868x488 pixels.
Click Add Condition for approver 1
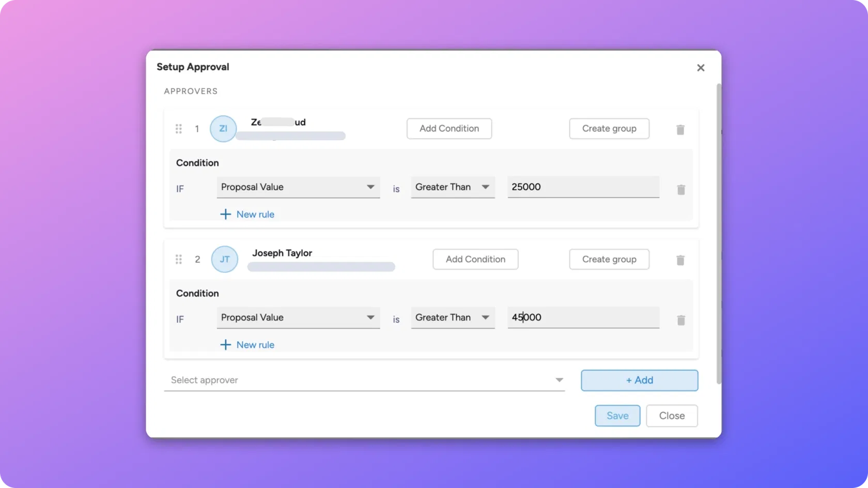(x=448, y=128)
